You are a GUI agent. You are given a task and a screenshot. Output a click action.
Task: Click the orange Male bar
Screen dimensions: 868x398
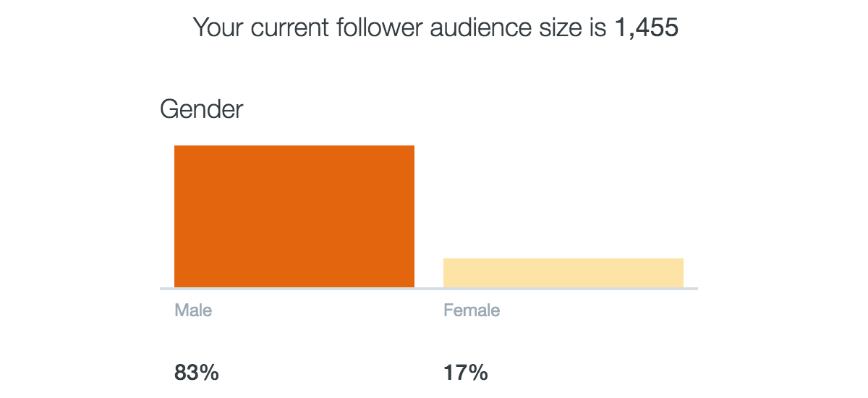point(294,216)
